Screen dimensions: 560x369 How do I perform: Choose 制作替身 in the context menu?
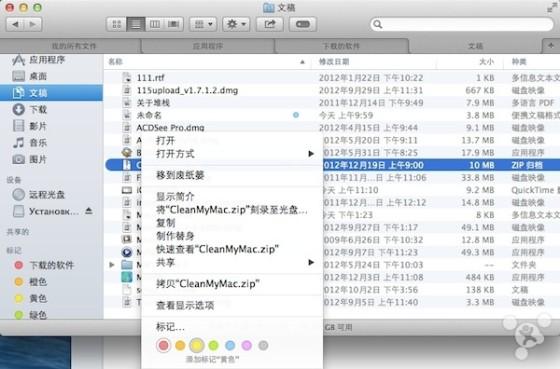tap(232, 236)
